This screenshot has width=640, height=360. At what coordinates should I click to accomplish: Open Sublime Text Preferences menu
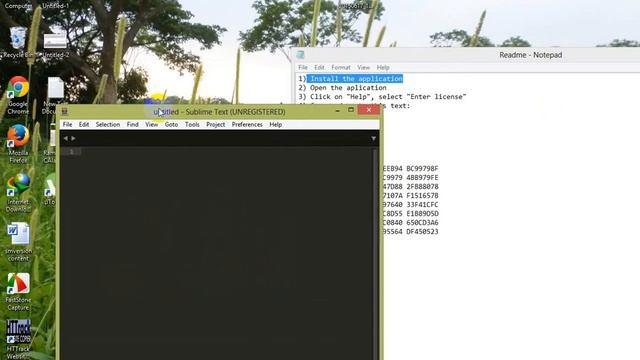point(247,124)
